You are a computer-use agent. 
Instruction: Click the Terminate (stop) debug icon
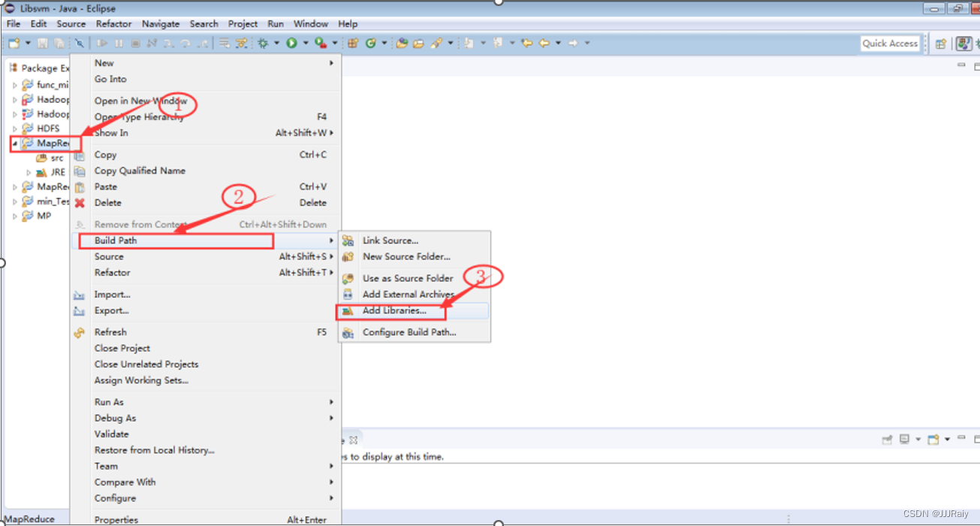tap(136, 43)
